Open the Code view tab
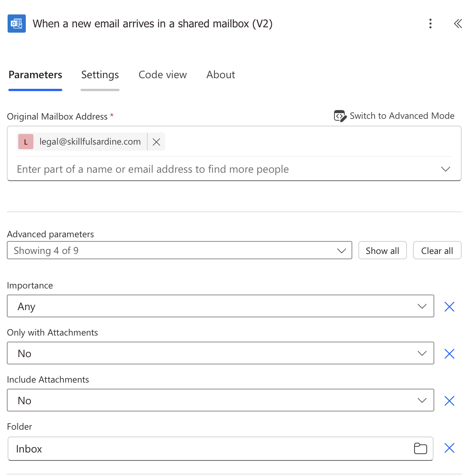The height and width of the screenshot is (476, 473). pyautogui.click(x=162, y=75)
